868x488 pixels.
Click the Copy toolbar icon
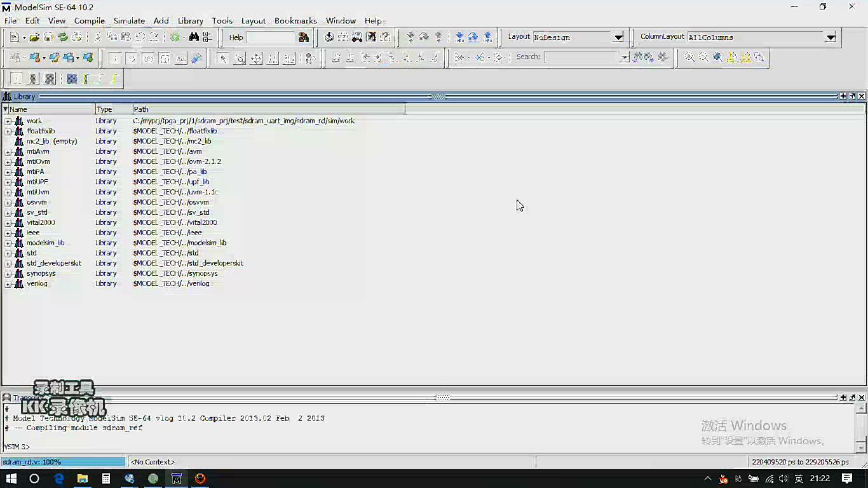pos(112,37)
